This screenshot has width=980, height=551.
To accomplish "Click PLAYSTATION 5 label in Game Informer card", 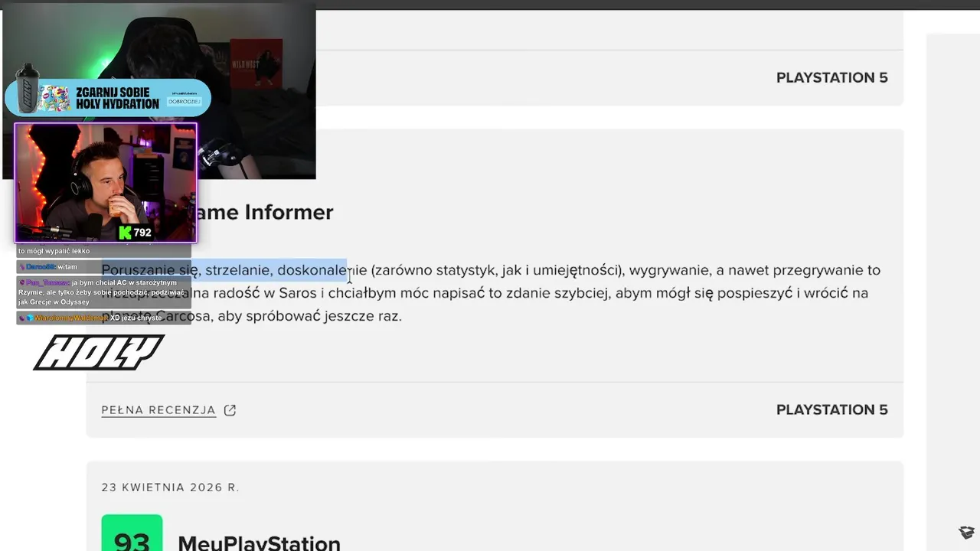I will (x=832, y=409).
